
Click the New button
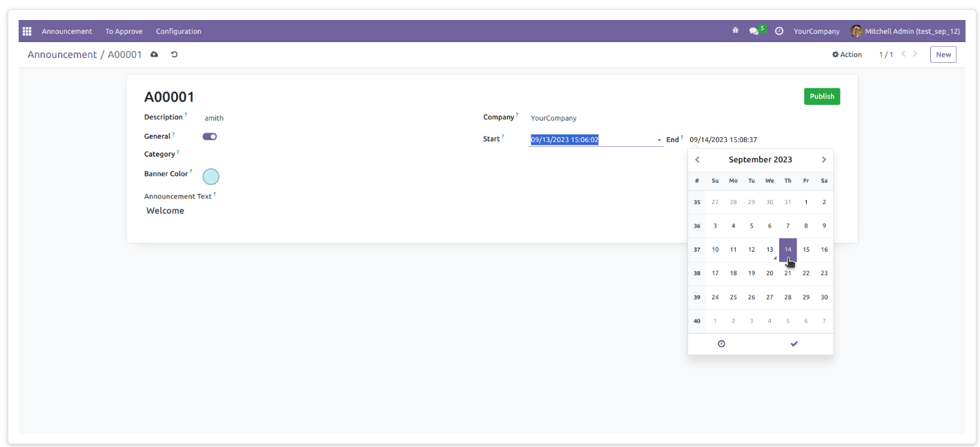[x=943, y=54]
